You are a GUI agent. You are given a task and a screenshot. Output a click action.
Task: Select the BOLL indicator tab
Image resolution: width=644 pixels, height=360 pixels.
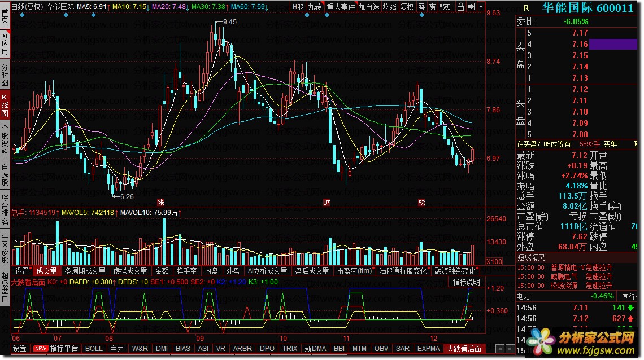click(x=94, y=349)
